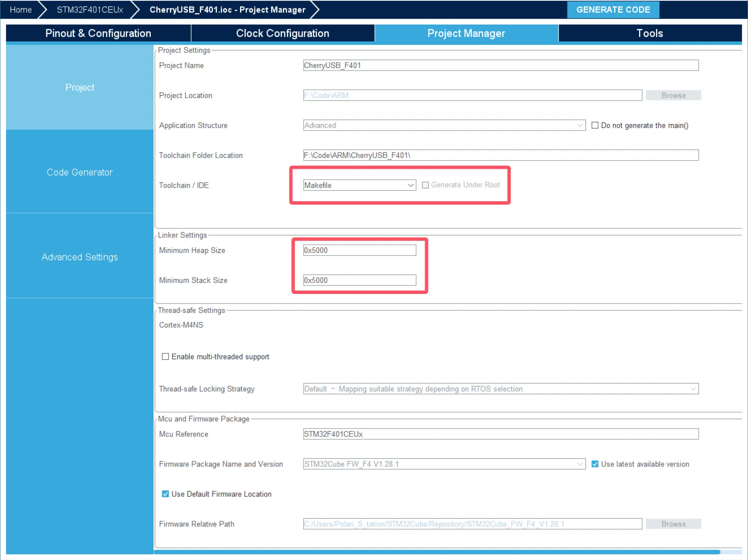The height and width of the screenshot is (560, 748).
Task: Click the Application Structure label
Action: click(x=193, y=125)
